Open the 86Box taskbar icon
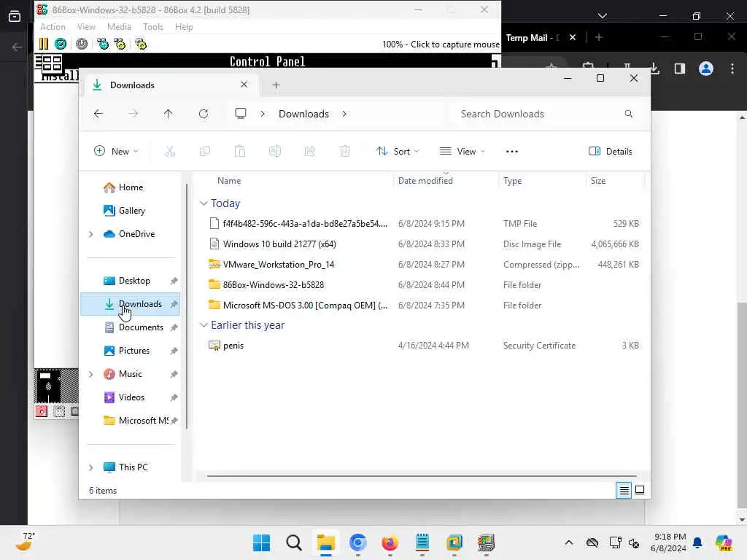This screenshot has height=560, width=747. click(486, 542)
